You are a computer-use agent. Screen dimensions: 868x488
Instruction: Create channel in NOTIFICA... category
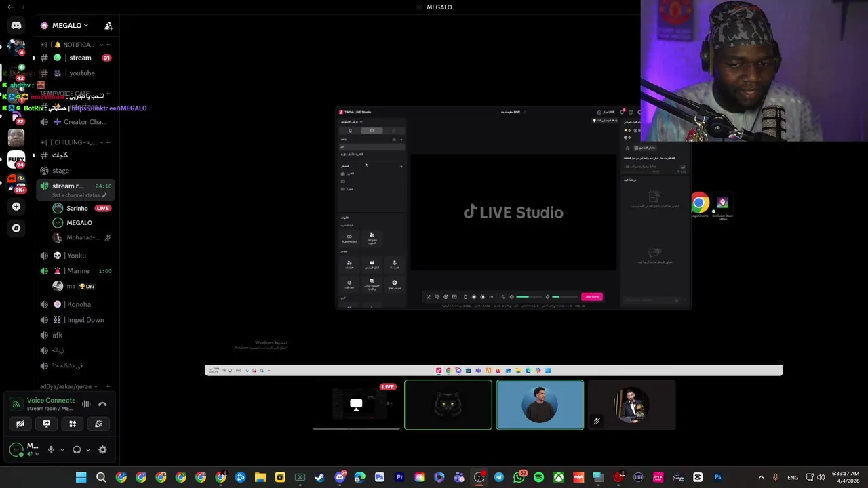[108, 45]
